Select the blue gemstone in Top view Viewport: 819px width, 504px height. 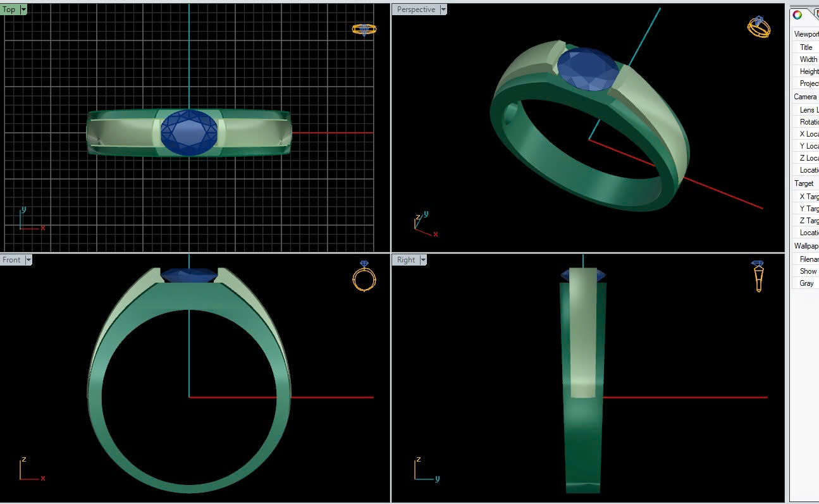point(188,133)
